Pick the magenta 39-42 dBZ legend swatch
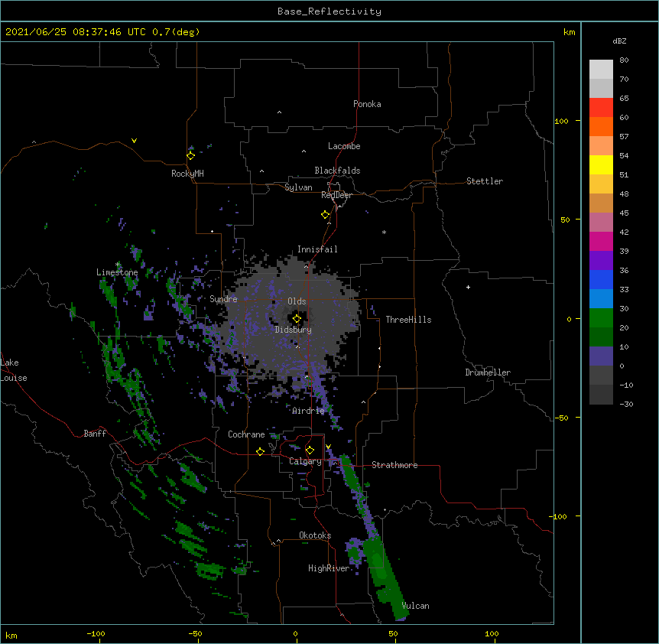659x644 pixels. point(601,241)
